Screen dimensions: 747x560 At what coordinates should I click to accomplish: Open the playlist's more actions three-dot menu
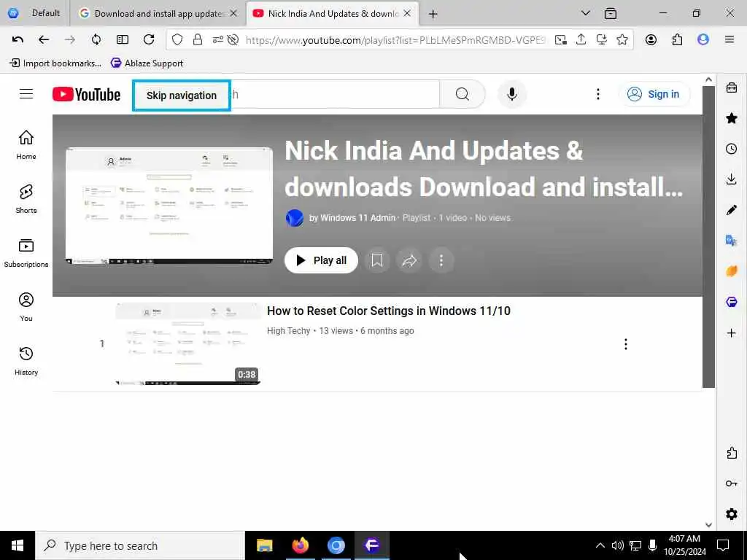click(x=441, y=260)
